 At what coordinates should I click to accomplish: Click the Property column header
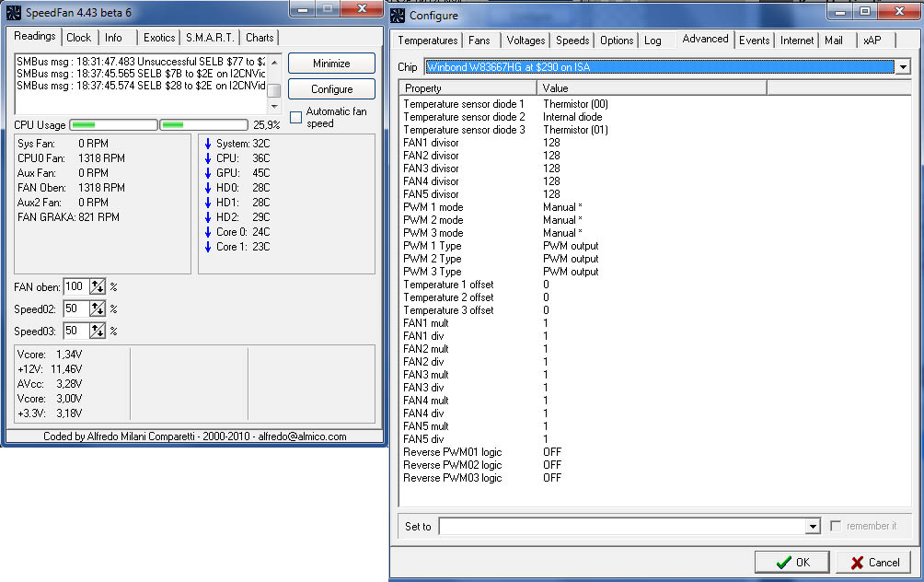coord(468,87)
